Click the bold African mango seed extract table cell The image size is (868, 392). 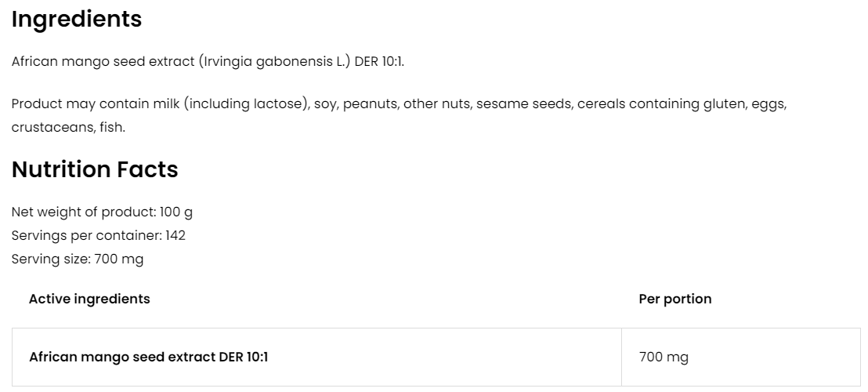[148, 358]
